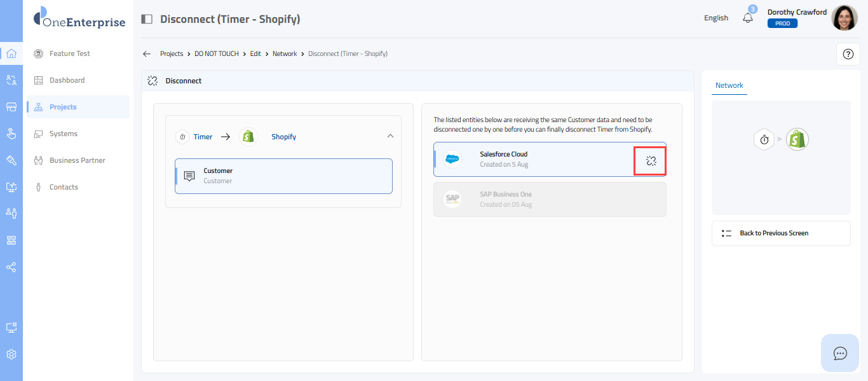
Task: Click the Projects breadcrumb link
Action: 172,54
